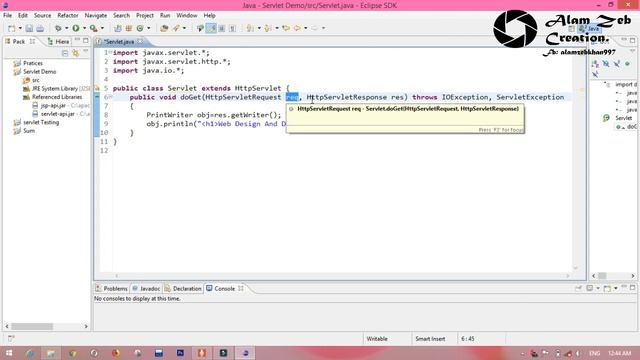Open the Package Explorer view menu arrow

pyautogui.click(x=86, y=52)
